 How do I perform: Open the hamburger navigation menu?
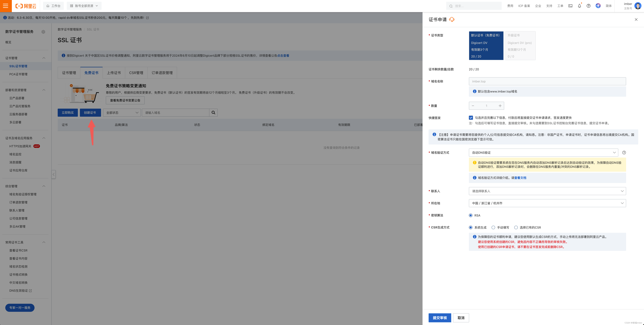[6, 6]
